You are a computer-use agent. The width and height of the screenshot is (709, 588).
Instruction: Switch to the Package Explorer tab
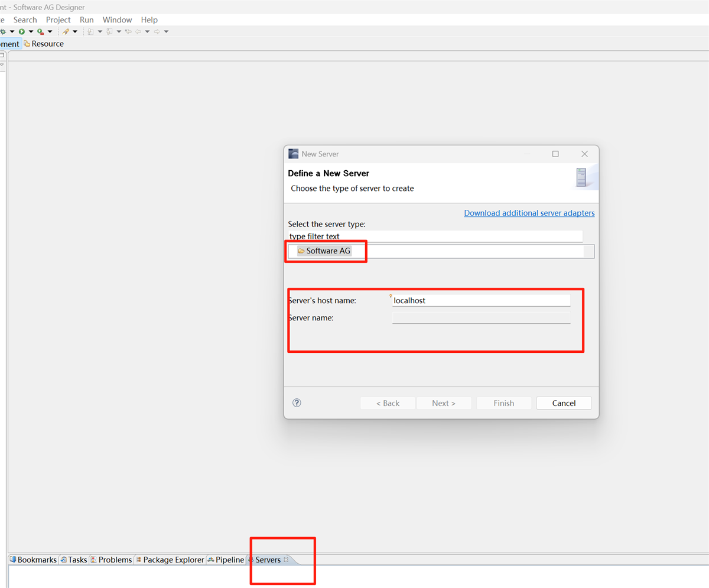170,560
